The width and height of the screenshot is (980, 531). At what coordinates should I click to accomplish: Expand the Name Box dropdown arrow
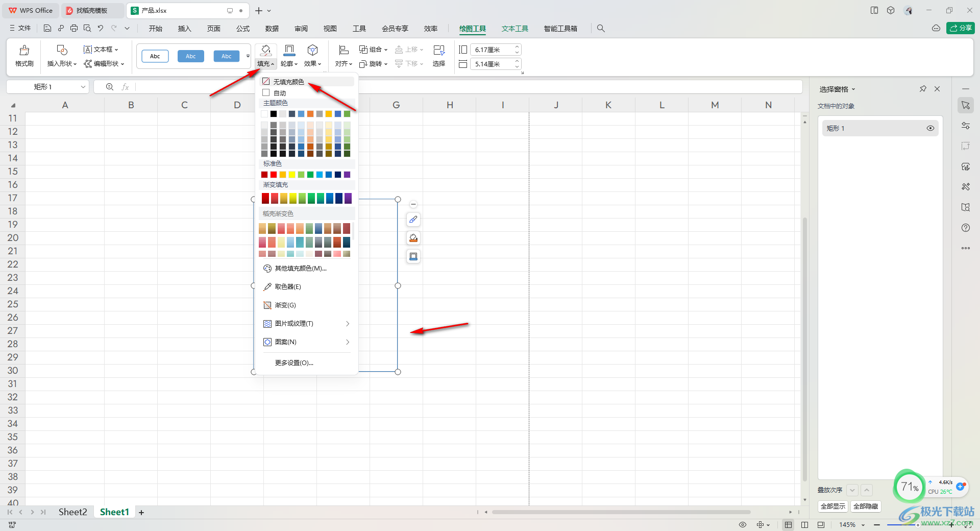coord(83,87)
